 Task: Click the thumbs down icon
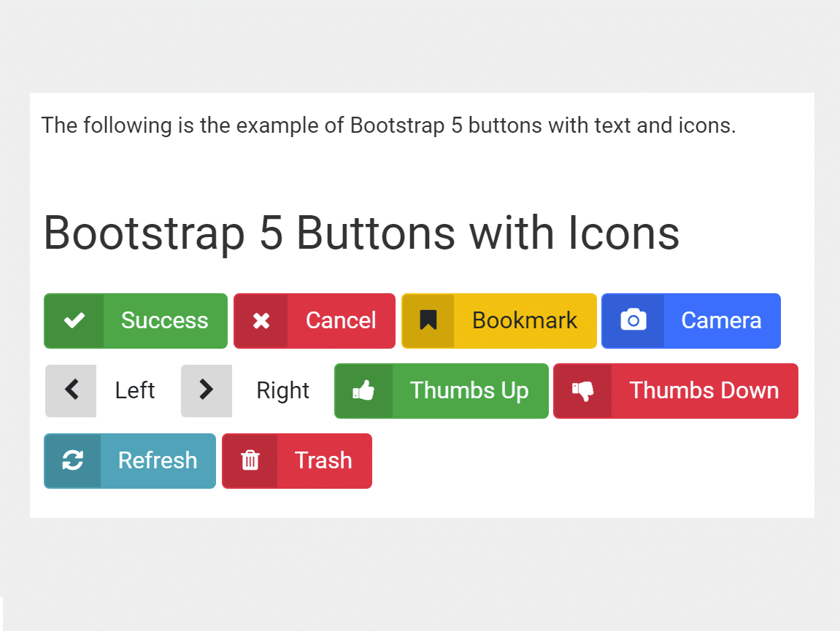point(582,391)
